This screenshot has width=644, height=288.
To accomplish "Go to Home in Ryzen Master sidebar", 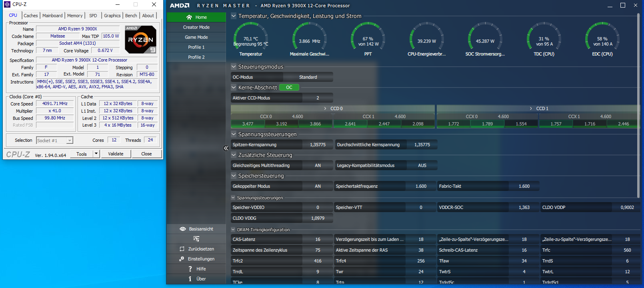I will (x=196, y=17).
